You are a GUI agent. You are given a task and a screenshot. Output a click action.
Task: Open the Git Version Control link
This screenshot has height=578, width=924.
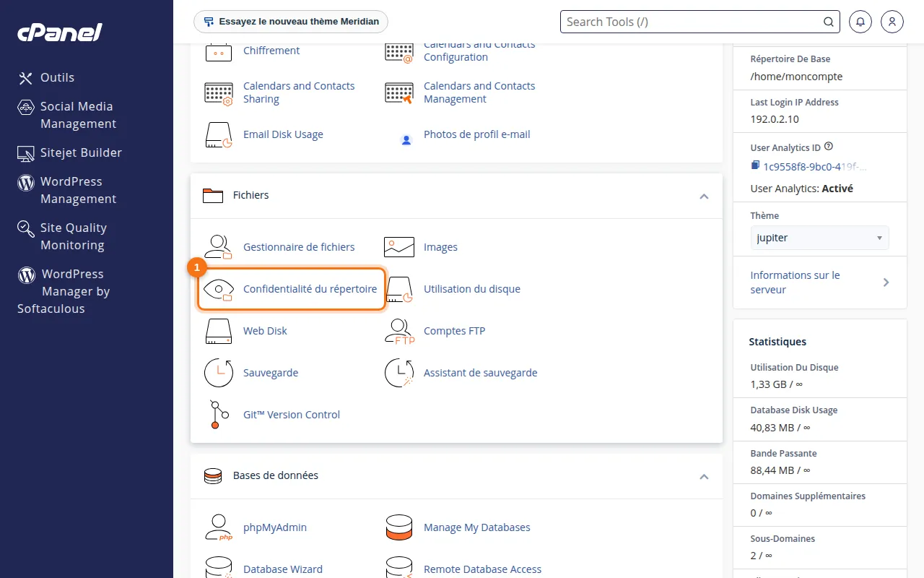point(292,415)
